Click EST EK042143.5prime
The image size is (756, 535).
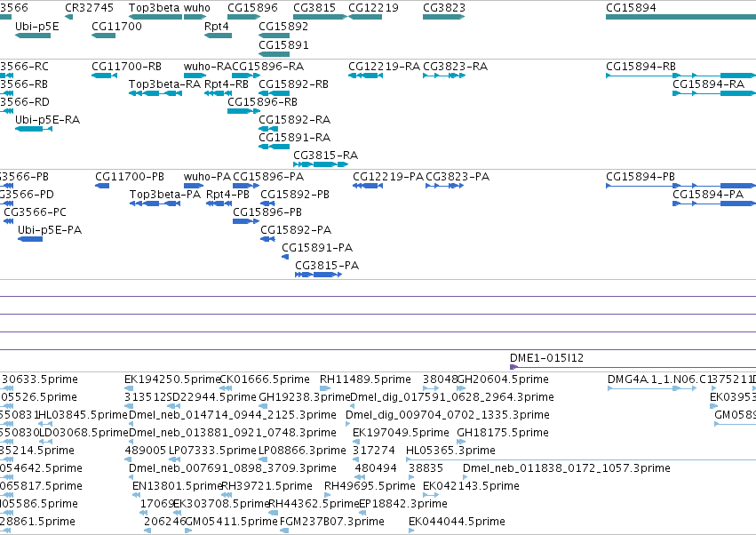[431, 495]
